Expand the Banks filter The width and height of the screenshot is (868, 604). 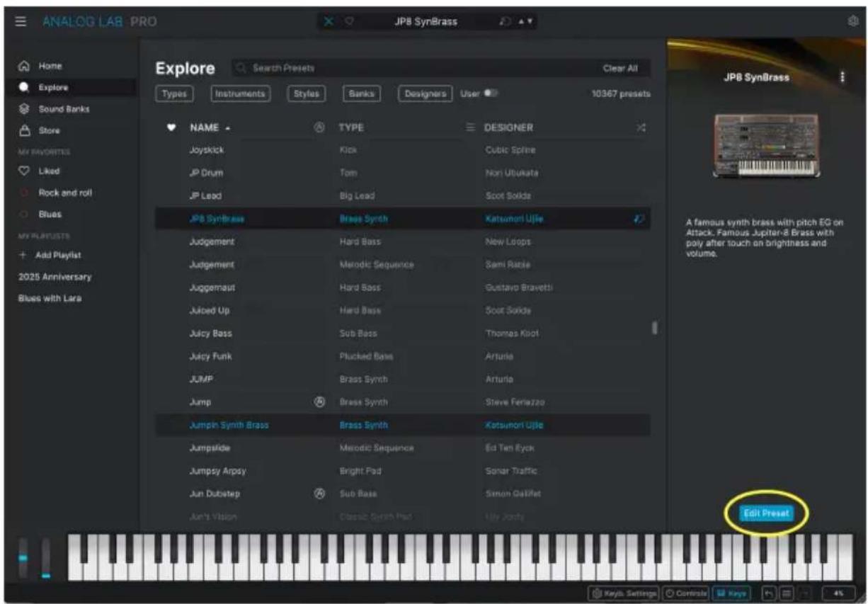[361, 93]
